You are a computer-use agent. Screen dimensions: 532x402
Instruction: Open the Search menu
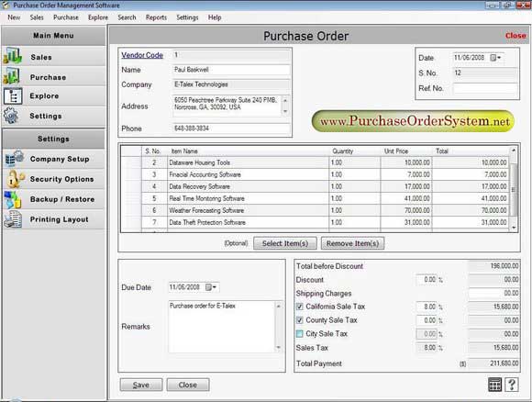click(127, 17)
